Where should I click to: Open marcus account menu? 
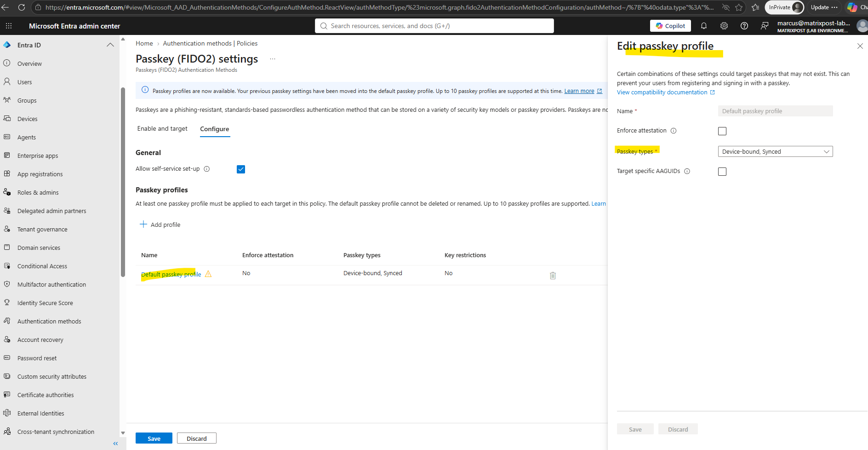tap(821, 26)
